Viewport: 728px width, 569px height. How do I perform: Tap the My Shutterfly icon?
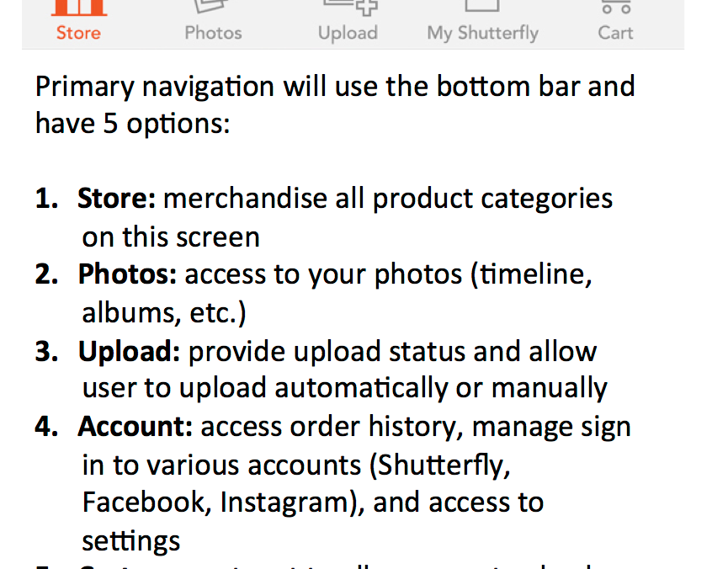482,6
